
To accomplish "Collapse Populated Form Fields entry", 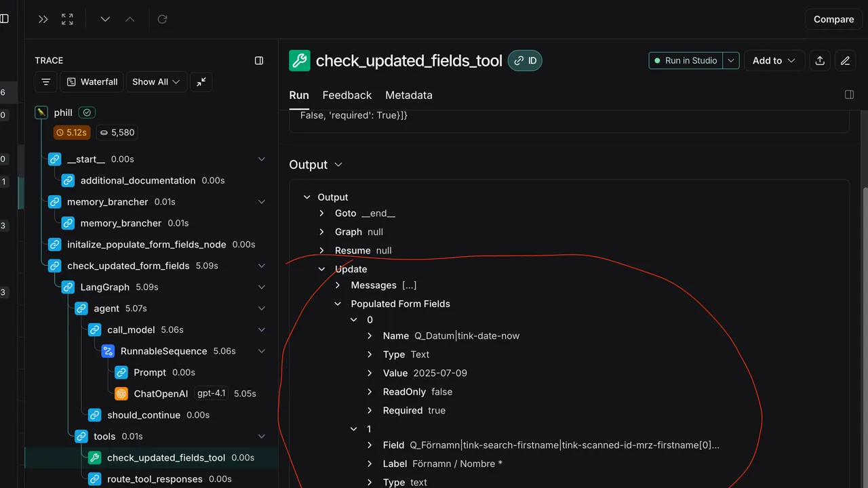I will coord(338,304).
